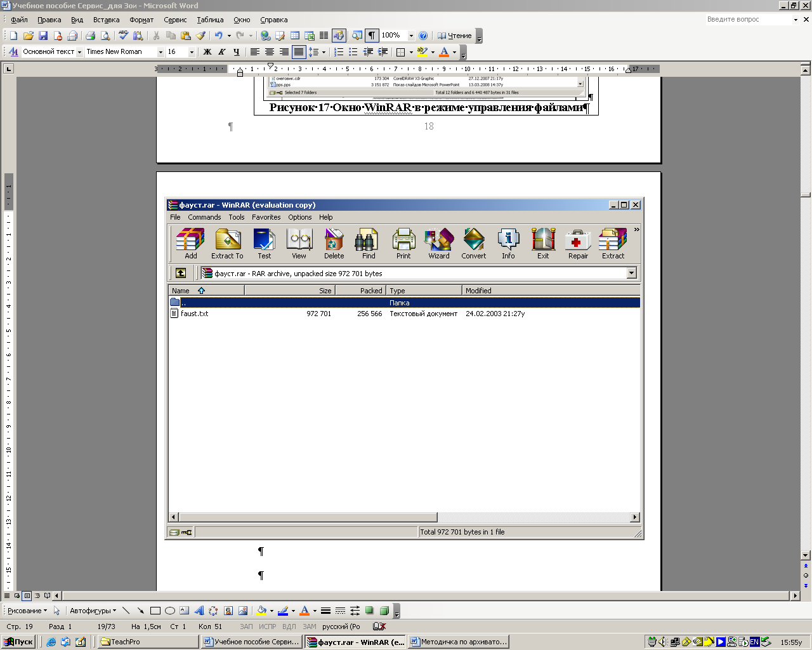The width and height of the screenshot is (812, 650).
Task: Run Word spelling check icon
Action: point(123,36)
